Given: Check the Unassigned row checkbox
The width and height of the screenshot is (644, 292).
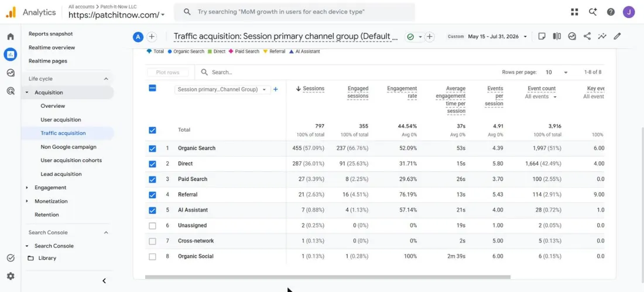Looking at the screenshot, I should tap(152, 226).
